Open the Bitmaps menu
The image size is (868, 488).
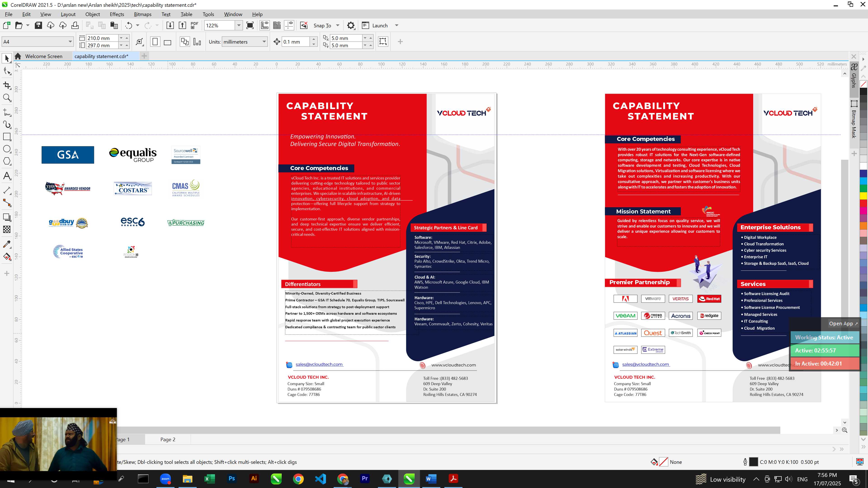pos(143,14)
